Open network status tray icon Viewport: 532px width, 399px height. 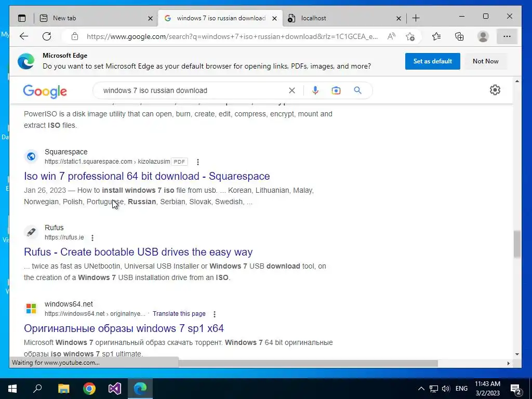tap(434, 389)
